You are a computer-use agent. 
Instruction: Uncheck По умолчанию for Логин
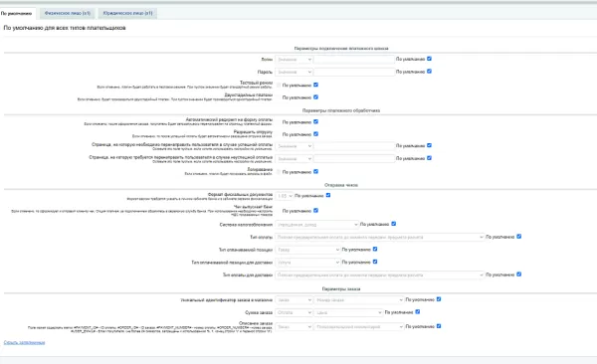pyautogui.click(x=429, y=59)
